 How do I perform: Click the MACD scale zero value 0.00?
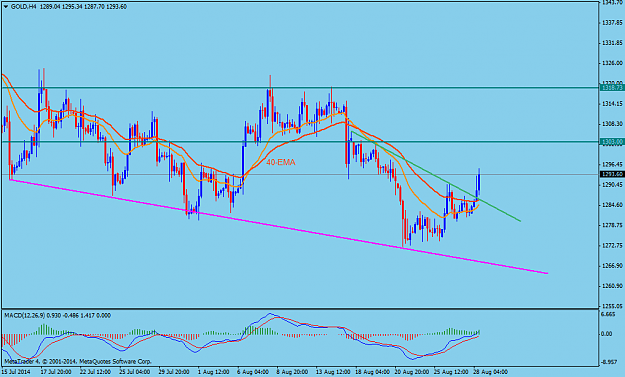607,334
